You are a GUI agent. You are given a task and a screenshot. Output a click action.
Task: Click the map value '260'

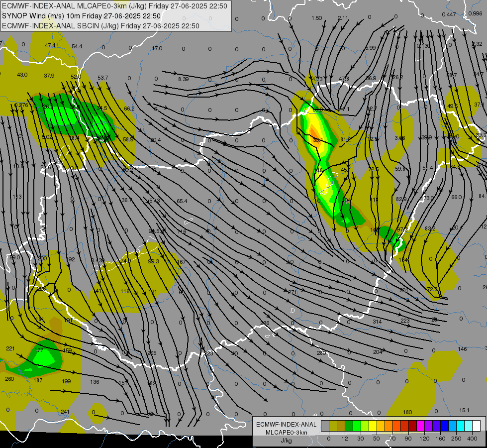click(9, 379)
